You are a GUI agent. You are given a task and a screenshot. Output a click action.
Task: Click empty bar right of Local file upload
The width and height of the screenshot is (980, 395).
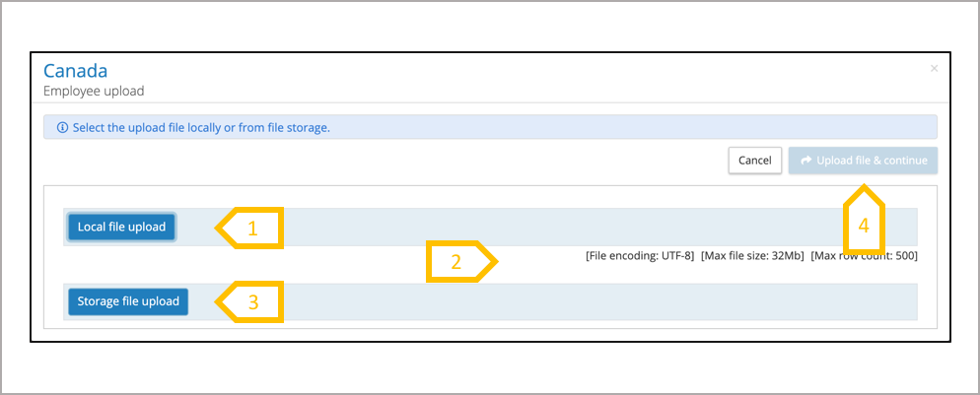[592, 227]
